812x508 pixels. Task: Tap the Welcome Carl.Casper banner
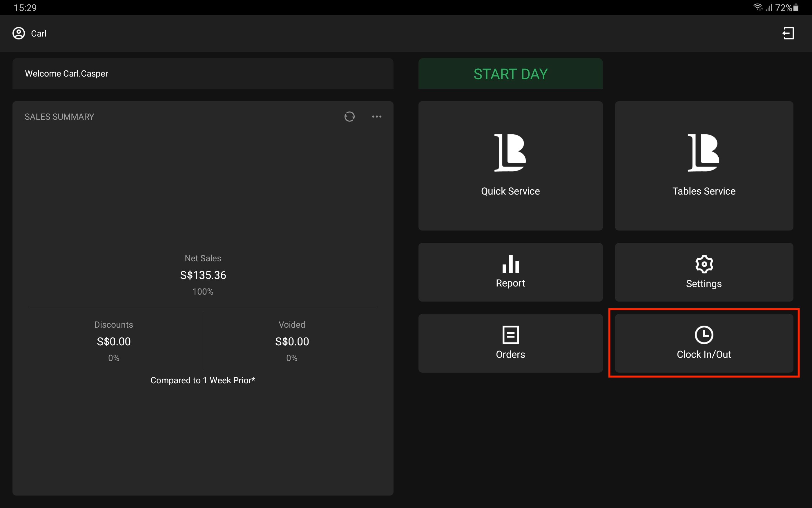point(203,74)
